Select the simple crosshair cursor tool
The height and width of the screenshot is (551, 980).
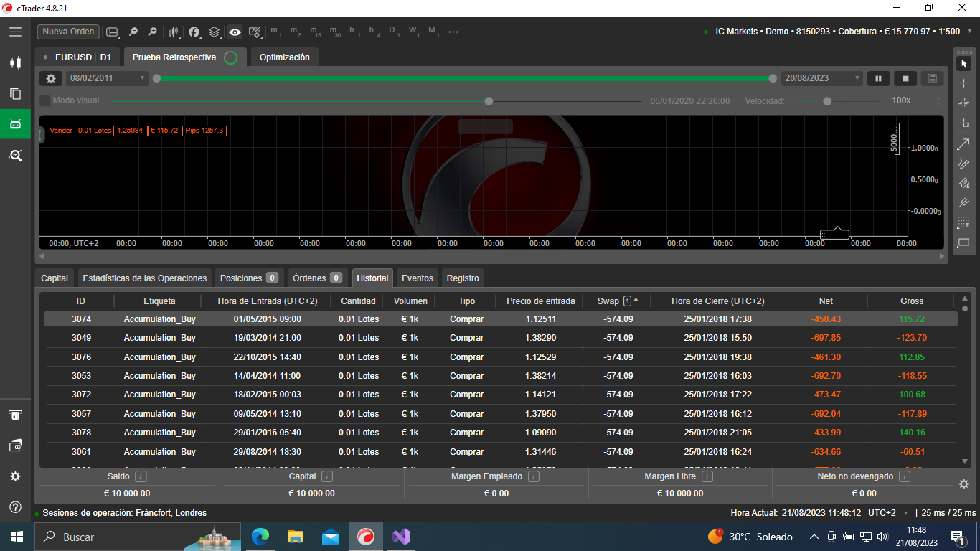(x=963, y=84)
